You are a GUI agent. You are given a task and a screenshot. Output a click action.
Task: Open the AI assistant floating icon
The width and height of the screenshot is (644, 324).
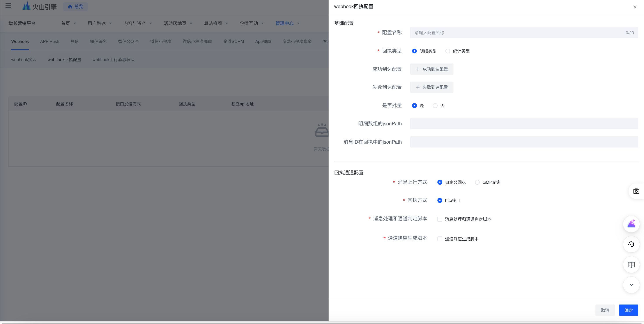[631, 224]
